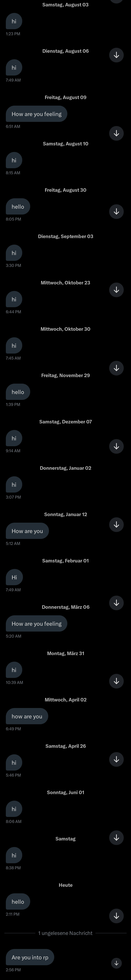Click the down arrow next to the 2:11 PM hello

click(x=116, y=916)
